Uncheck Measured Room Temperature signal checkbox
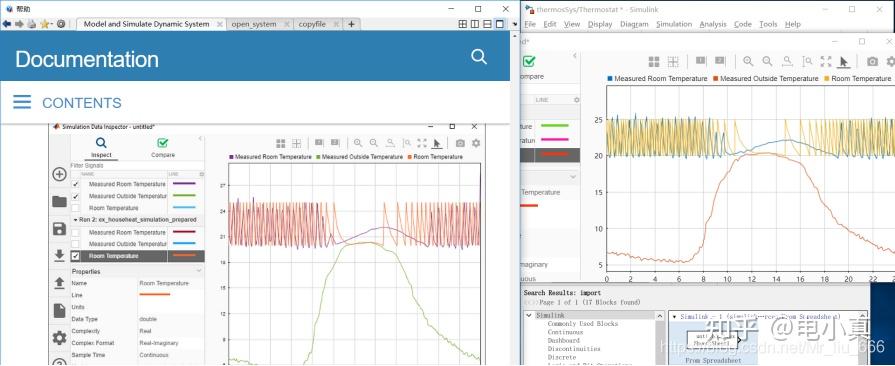This screenshot has width=895, height=366. [x=75, y=184]
